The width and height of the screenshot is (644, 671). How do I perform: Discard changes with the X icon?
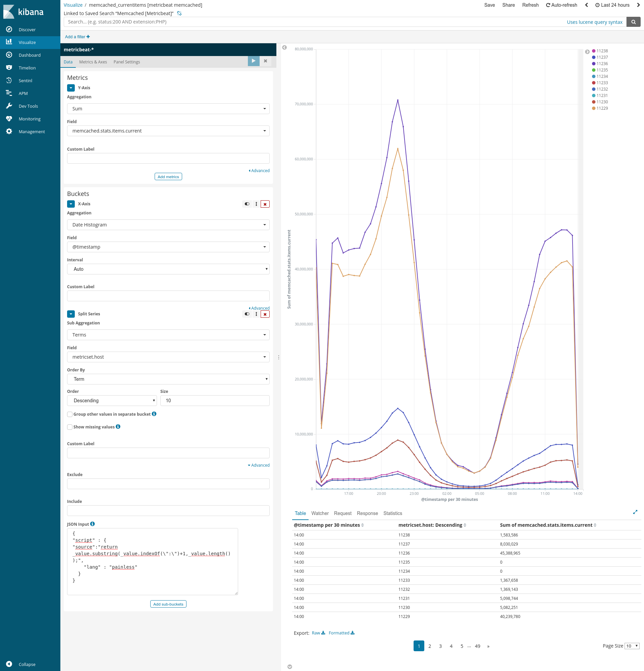pos(265,61)
